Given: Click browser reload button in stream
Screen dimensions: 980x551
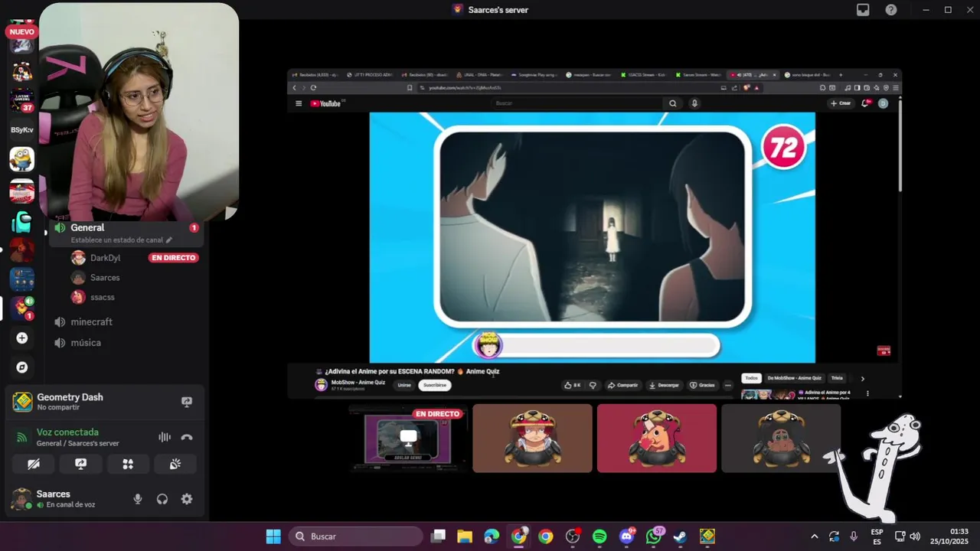Looking at the screenshot, I should [x=313, y=88].
